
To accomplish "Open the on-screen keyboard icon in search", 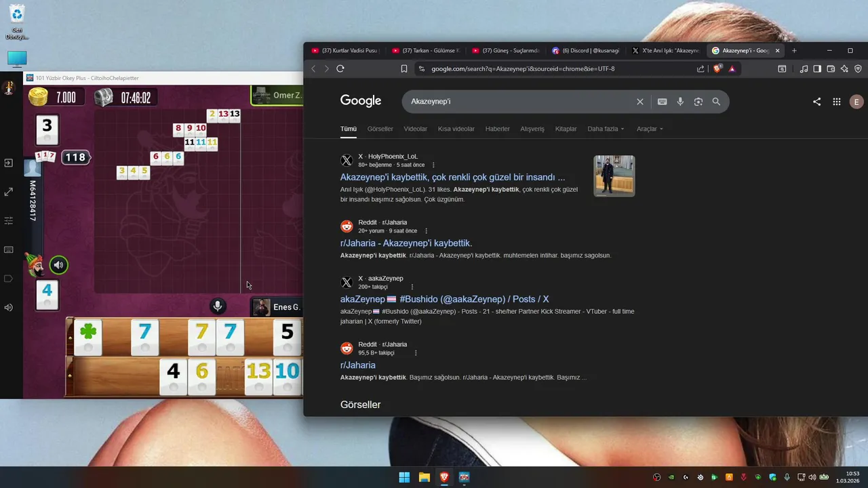I will (x=662, y=102).
